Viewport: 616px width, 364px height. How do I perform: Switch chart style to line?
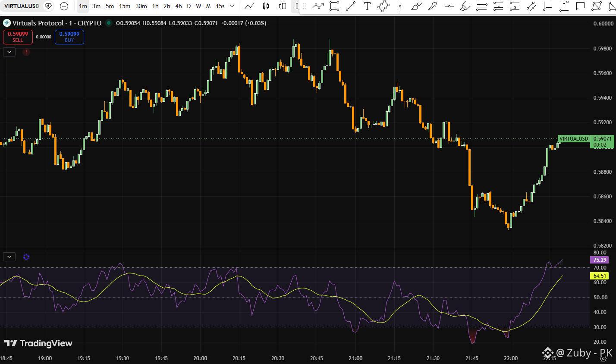click(x=249, y=6)
